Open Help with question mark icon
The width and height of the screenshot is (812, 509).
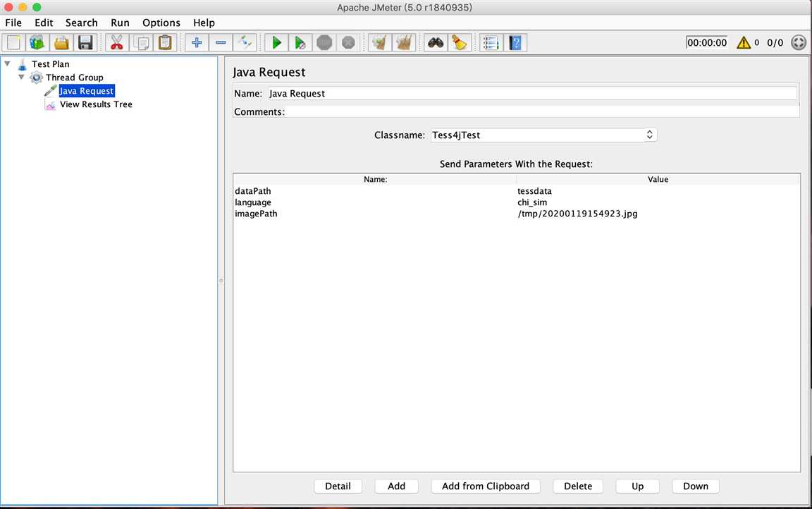pos(515,42)
